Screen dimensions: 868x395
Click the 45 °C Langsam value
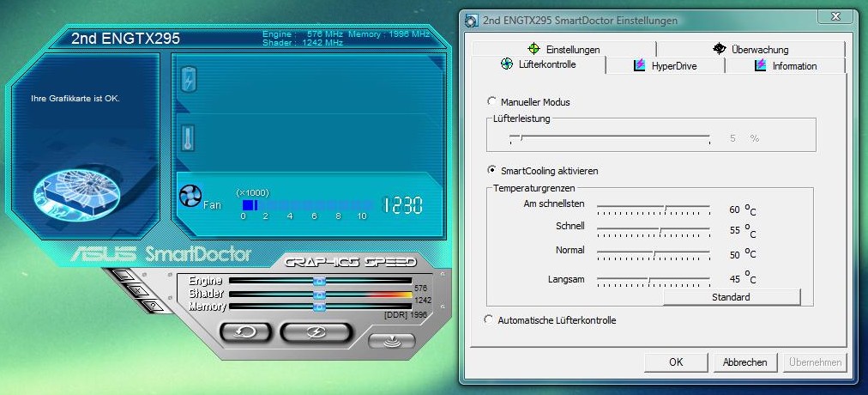(743, 279)
